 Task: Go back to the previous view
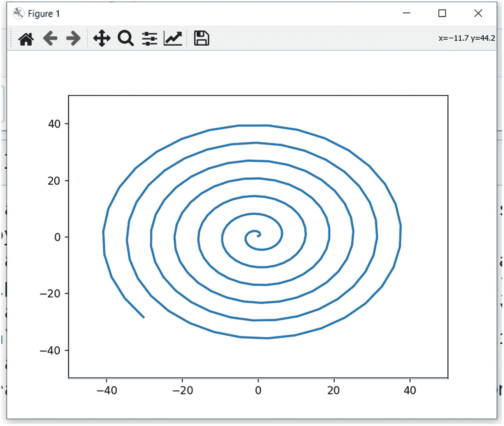point(50,38)
